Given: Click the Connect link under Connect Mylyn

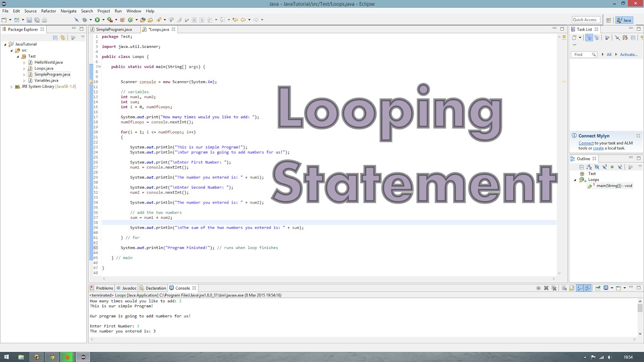Looking at the screenshot, I should click(x=586, y=143).
